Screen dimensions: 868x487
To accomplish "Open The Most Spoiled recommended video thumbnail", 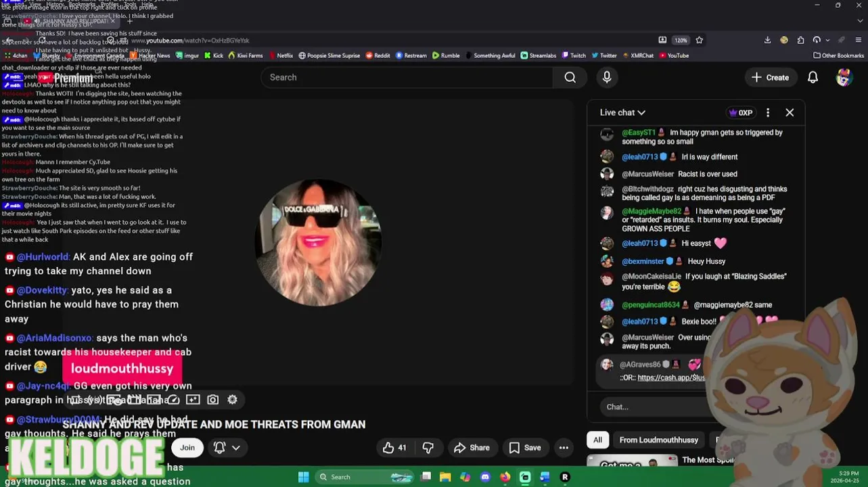I will (631, 461).
